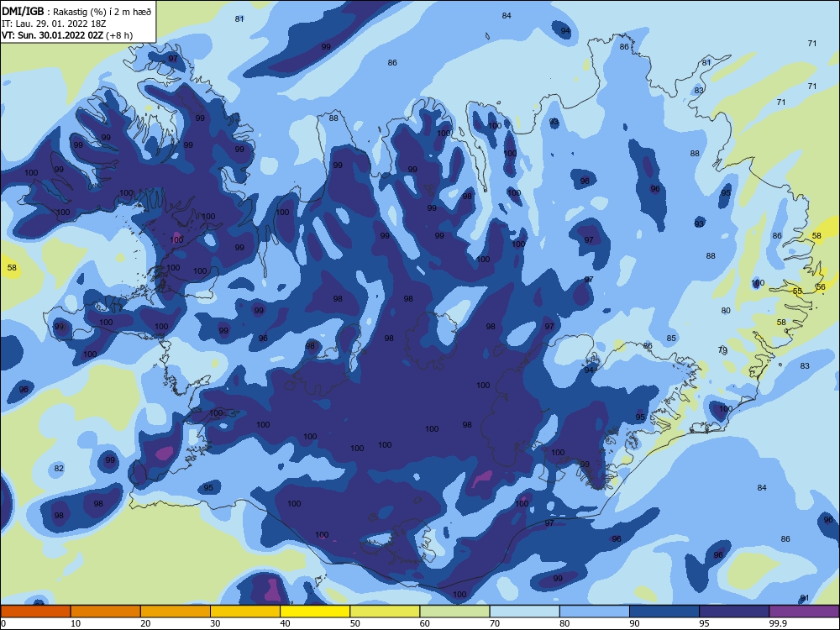Click the dark navy 95–99.9 legend segment
This screenshot has height=630, width=840.
734,612
